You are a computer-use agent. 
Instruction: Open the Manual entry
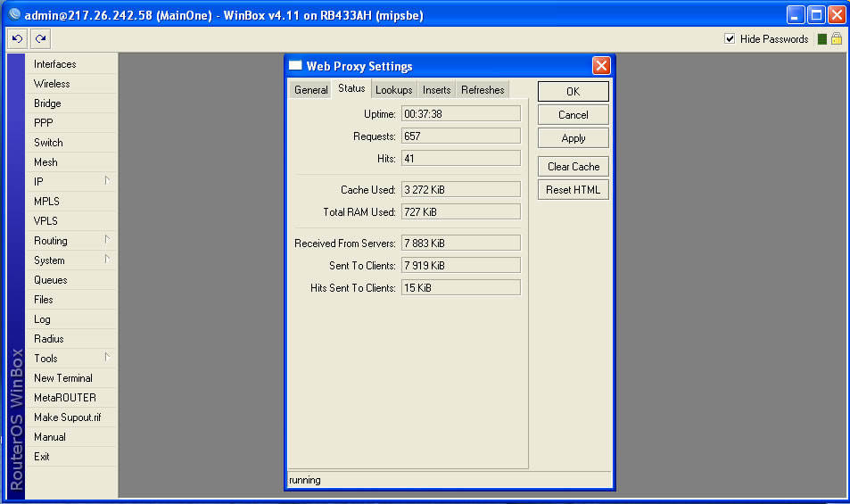pyautogui.click(x=71, y=437)
